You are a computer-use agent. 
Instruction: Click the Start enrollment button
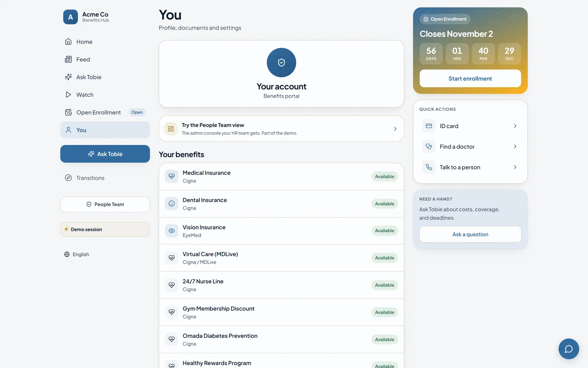470,78
